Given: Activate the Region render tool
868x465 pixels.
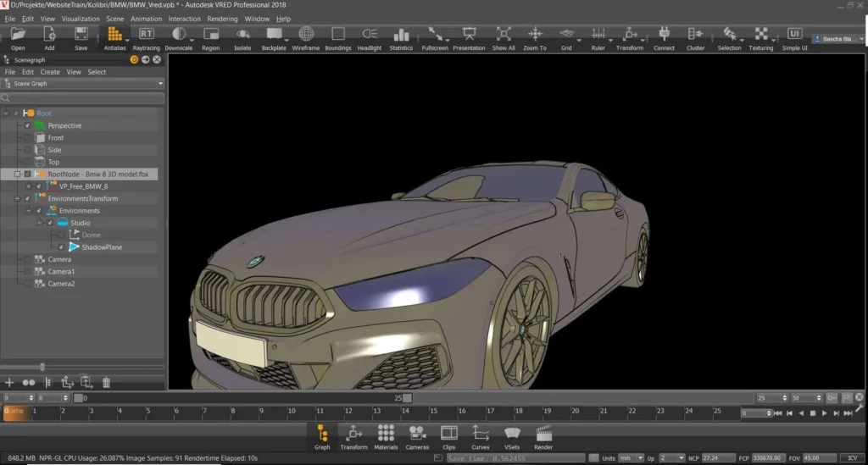Looking at the screenshot, I should point(210,34).
